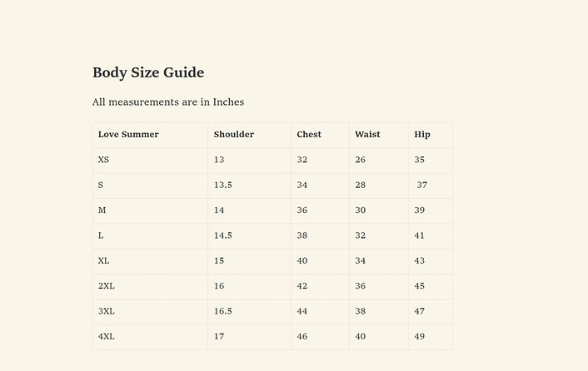Click S chest value 34
Image resolution: width=588 pixels, height=371 pixels.
(x=302, y=185)
